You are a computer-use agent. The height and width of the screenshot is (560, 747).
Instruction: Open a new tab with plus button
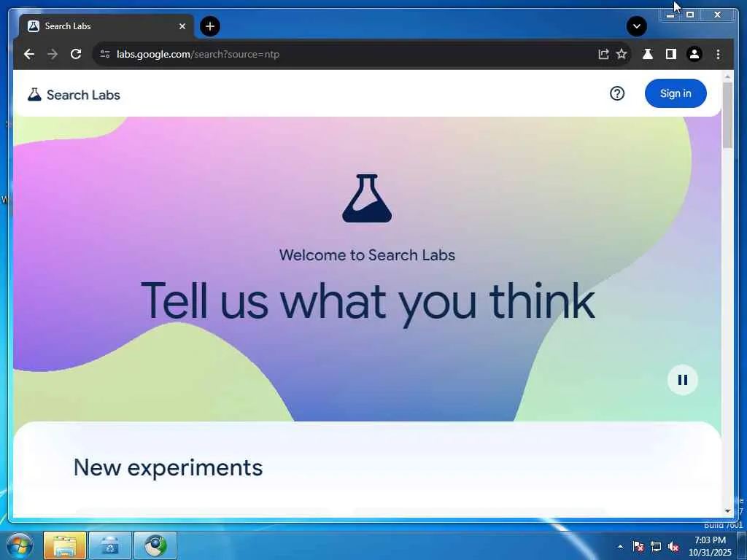click(209, 26)
